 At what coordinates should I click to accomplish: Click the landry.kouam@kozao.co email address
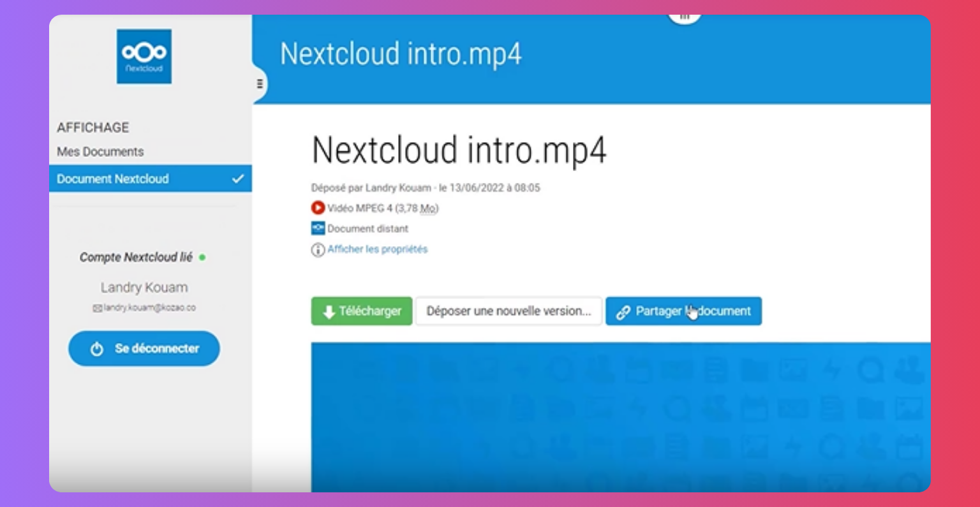click(x=149, y=307)
